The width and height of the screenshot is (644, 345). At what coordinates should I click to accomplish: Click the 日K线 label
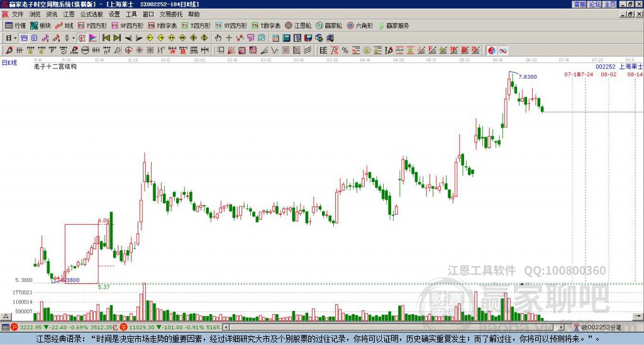point(9,63)
